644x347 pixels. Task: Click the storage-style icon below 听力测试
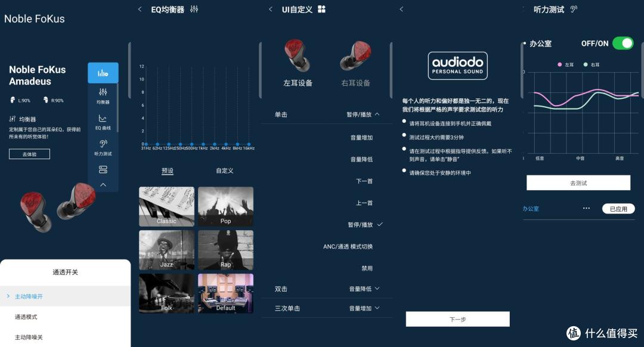[103, 169]
